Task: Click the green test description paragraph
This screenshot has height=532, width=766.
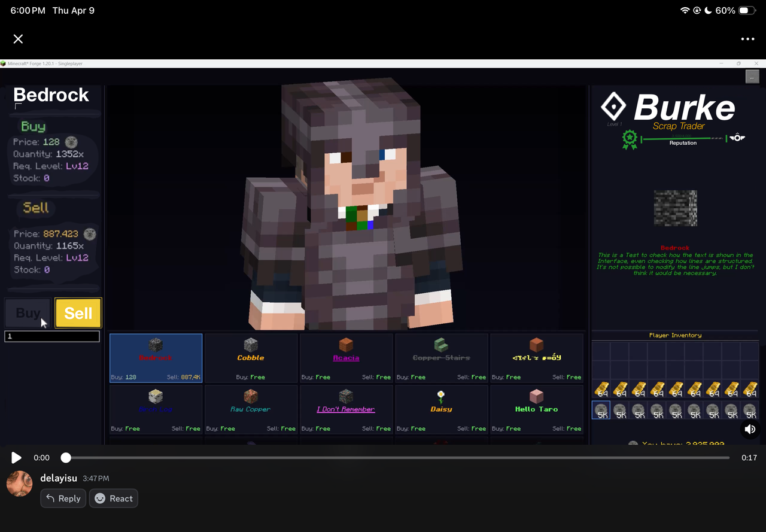Action: 675,264
